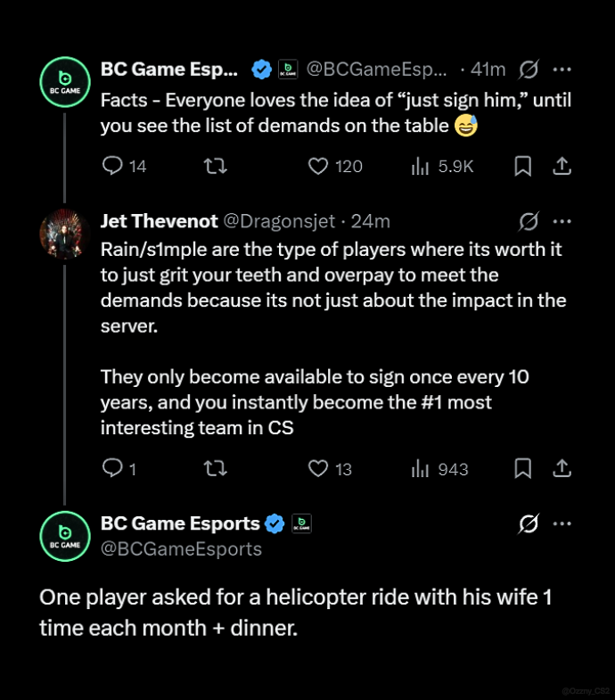Screen dimensions: 615x700
Task: Like Jet Thevenot's tweet with 13 likes
Action: pos(330,469)
